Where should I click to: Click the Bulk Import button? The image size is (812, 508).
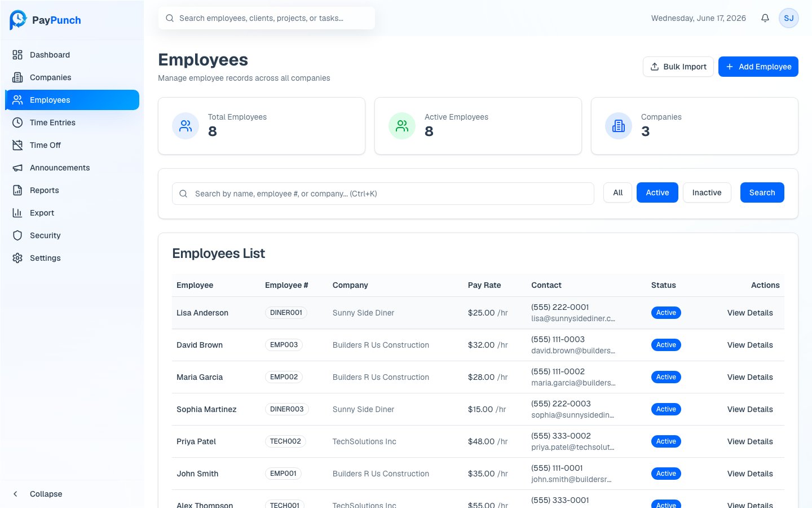pyautogui.click(x=678, y=67)
